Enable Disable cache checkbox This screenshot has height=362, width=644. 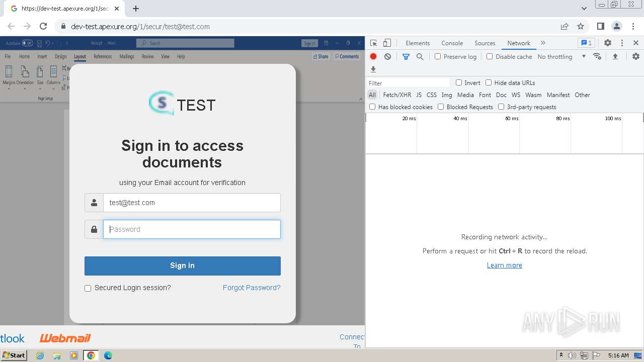click(x=490, y=56)
